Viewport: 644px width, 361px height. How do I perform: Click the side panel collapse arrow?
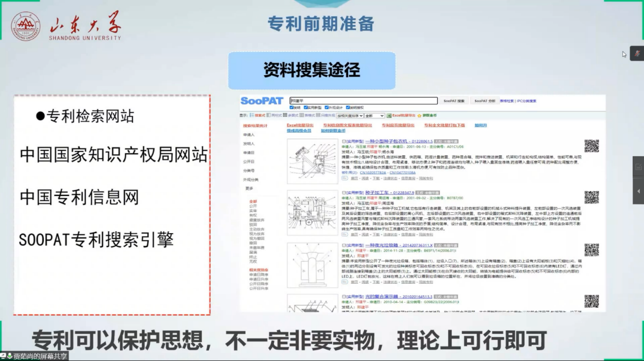(638, 191)
